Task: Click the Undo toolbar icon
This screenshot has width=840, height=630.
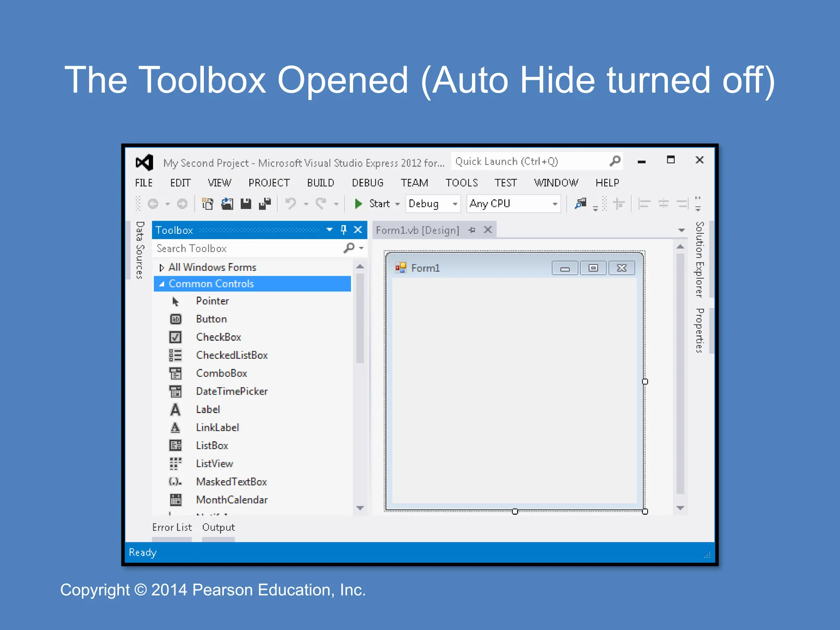Action: (x=291, y=204)
